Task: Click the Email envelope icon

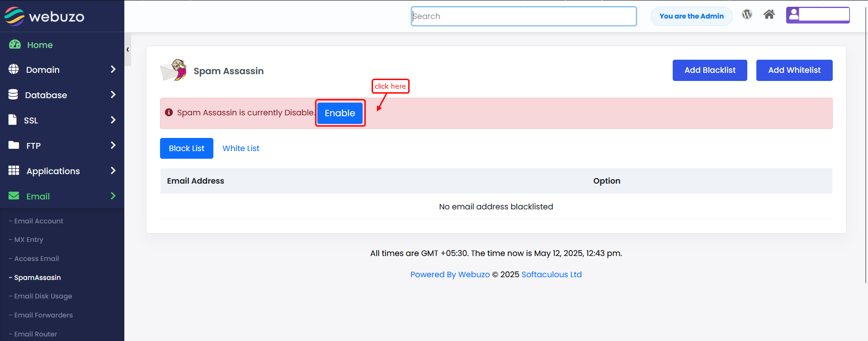Action: pyautogui.click(x=14, y=196)
